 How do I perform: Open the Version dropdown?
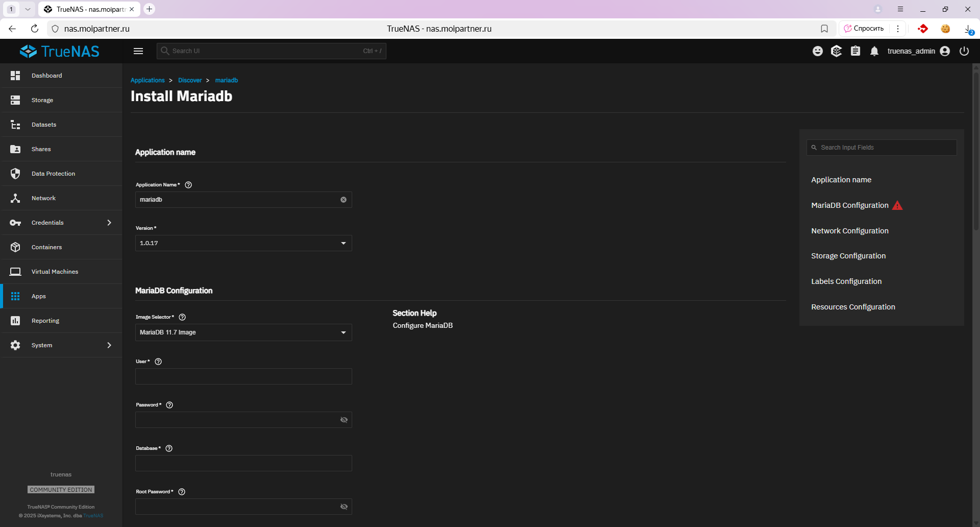tap(243, 243)
